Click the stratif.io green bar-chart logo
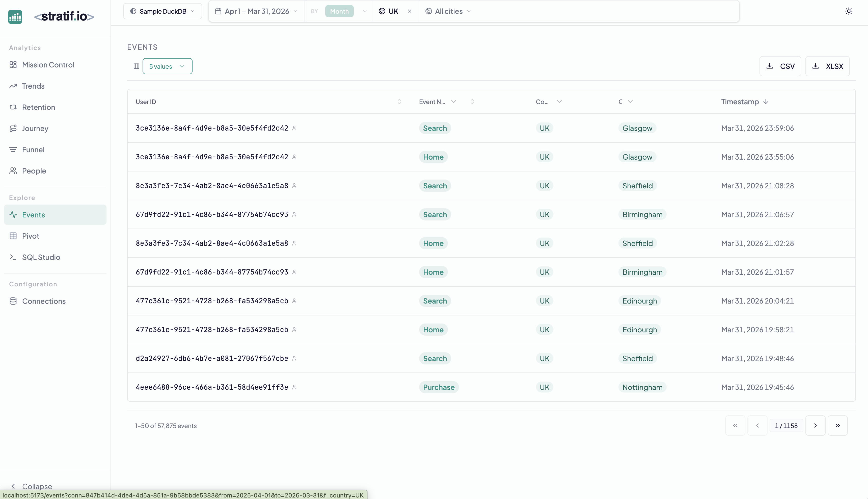The image size is (868, 499). pos(15,16)
